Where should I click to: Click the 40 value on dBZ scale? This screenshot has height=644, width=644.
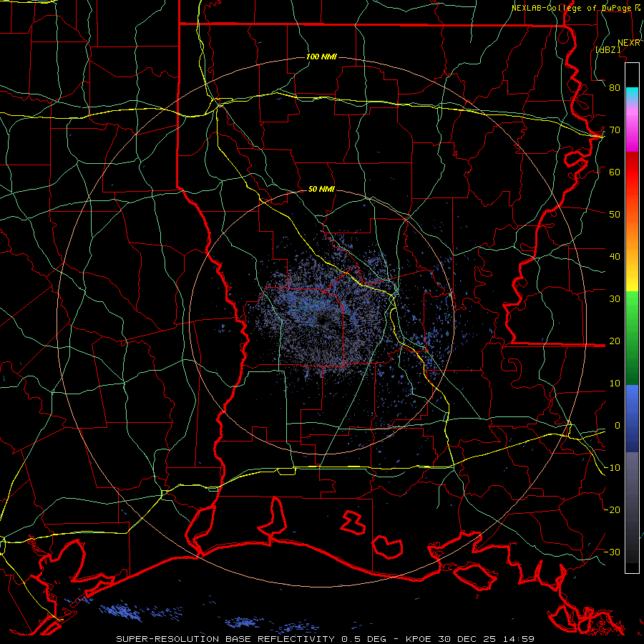615,257
